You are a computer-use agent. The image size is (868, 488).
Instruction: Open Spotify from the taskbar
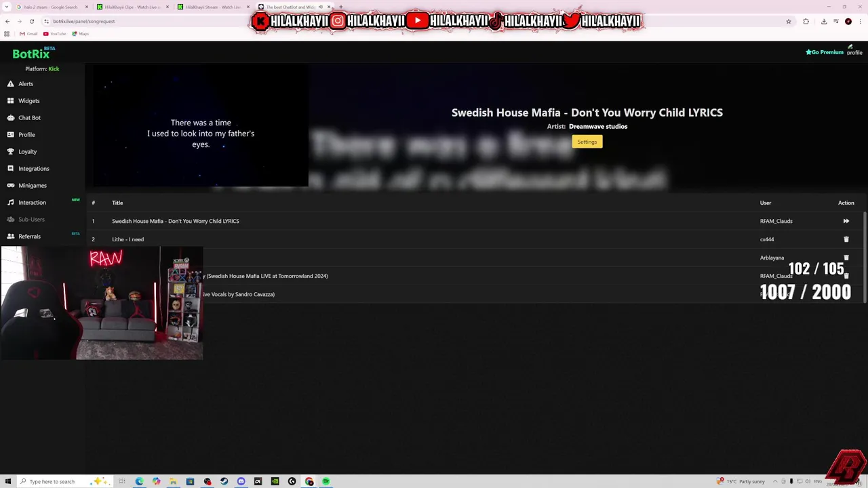click(325, 481)
